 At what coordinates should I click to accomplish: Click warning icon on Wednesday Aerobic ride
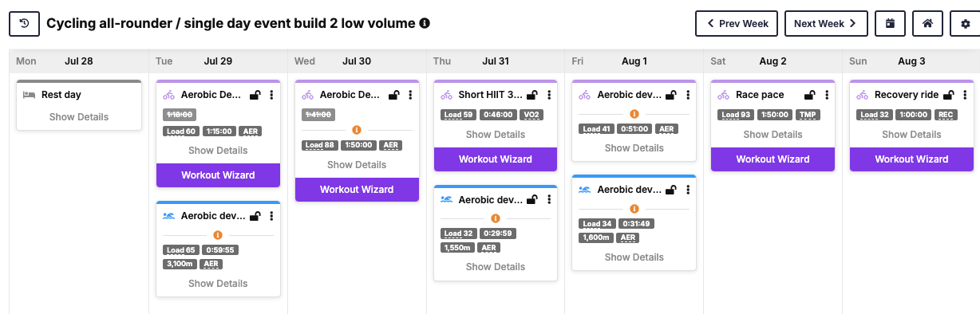tap(357, 130)
